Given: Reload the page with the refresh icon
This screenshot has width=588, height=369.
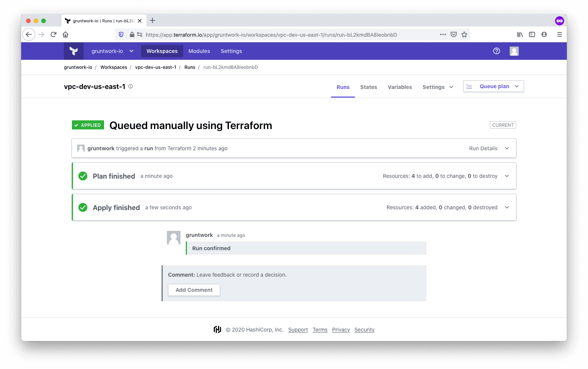Looking at the screenshot, I should point(53,34).
